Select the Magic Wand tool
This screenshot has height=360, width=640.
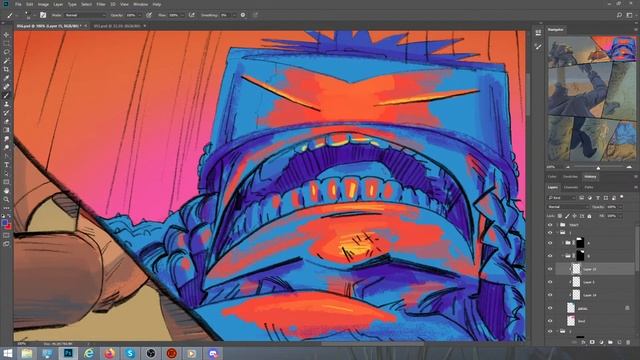tap(6, 61)
